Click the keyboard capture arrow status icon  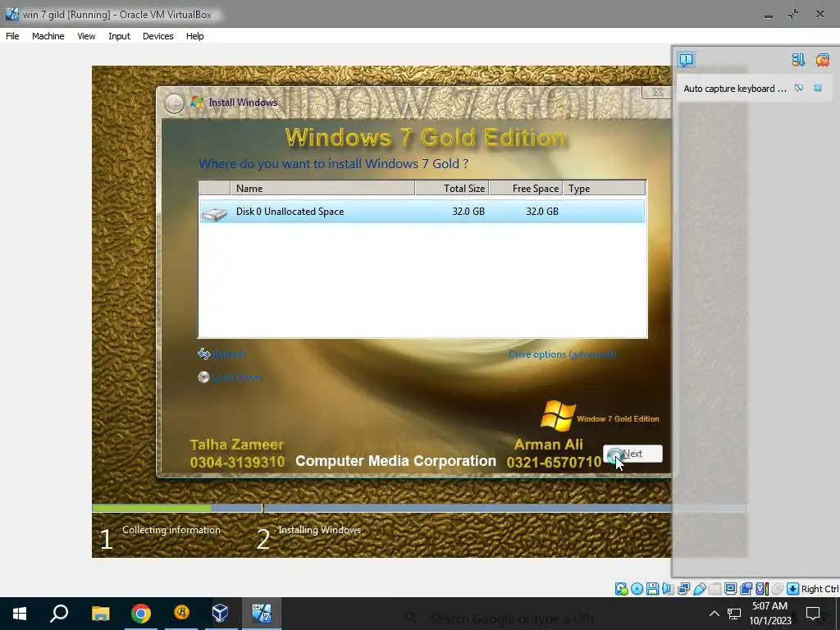click(793, 589)
